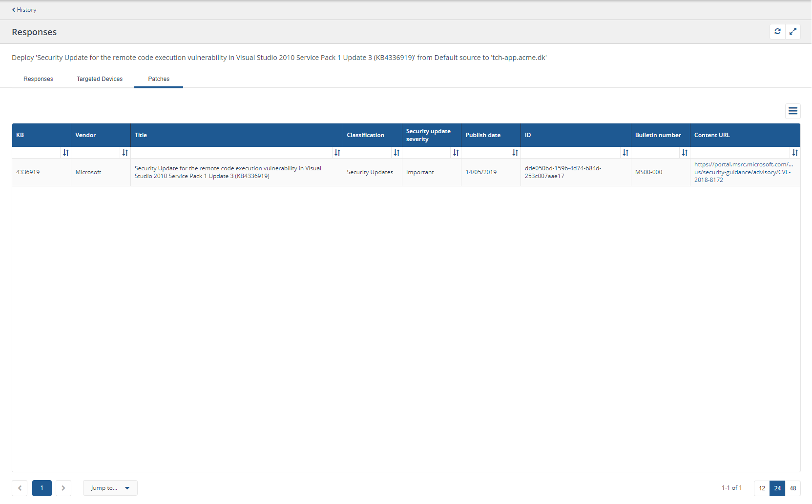Click the Title column header
Viewport: 812px width, 504px height.
click(237, 135)
